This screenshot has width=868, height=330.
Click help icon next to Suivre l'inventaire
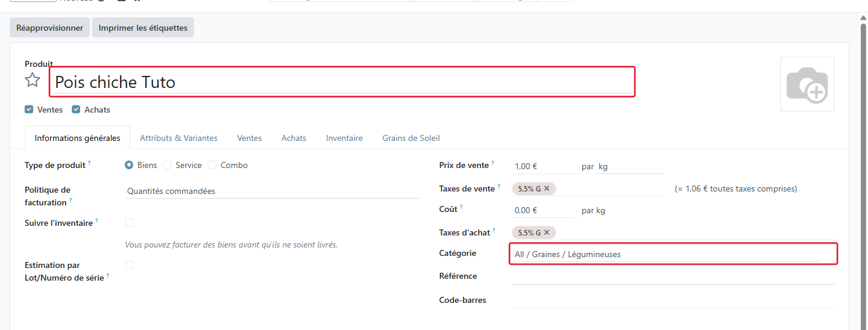pos(96,221)
